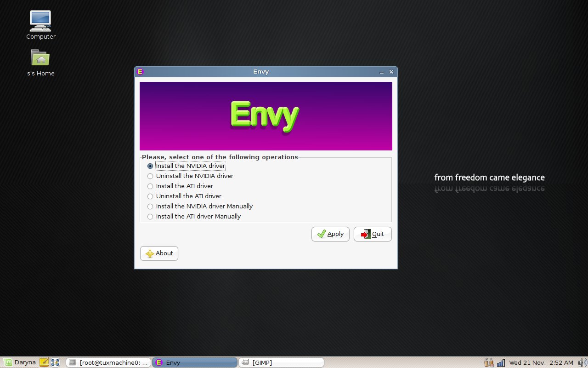Click the show desktop panel icon
The height and width of the screenshot is (368, 588).
[x=55, y=362]
